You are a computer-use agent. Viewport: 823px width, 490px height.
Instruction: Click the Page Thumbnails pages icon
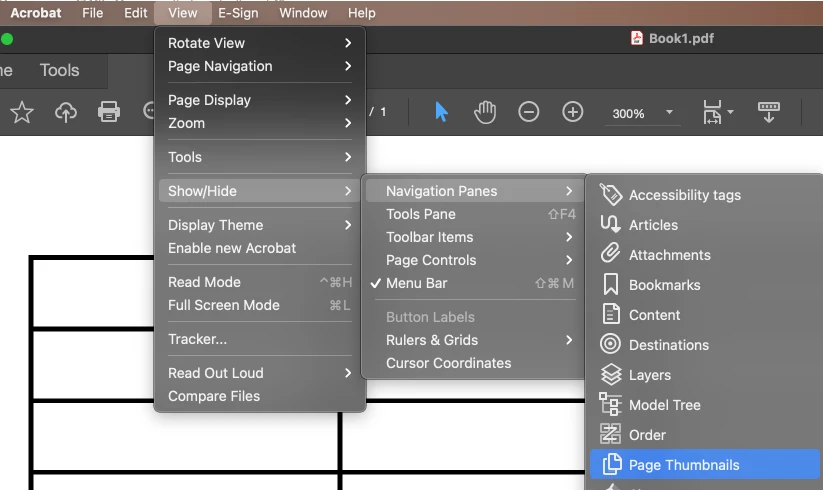pyautogui.click(x=612, y=464)
